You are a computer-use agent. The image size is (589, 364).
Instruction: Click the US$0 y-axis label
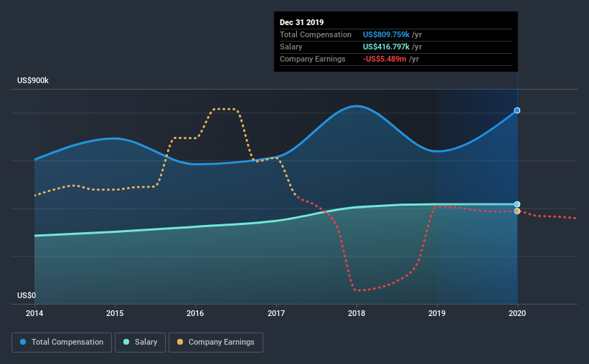coord(27,296)
